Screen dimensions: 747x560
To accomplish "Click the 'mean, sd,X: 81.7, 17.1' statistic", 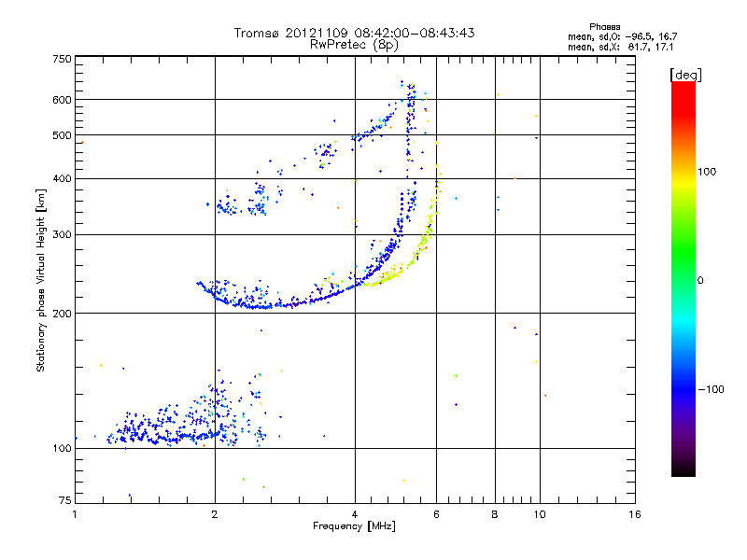I will [620, 47].
